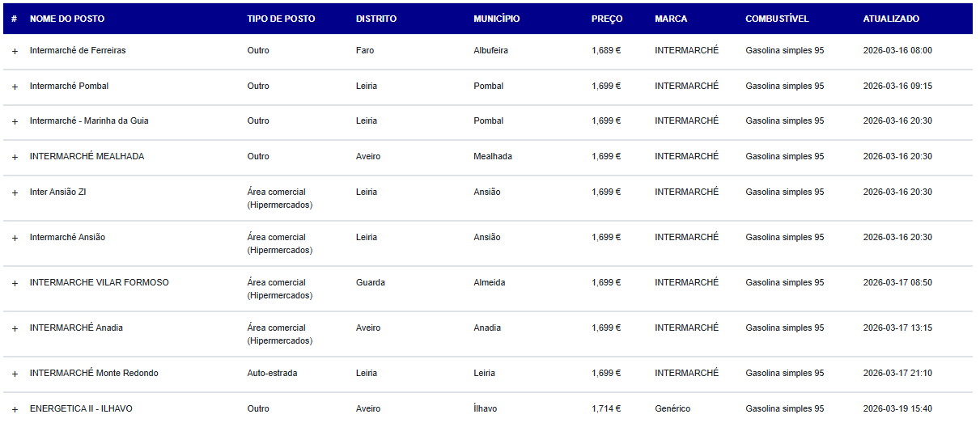The image size is (980, 427).
Task: Expand Intermarché - Marinha da Guia row
Action: coord(15,121)
